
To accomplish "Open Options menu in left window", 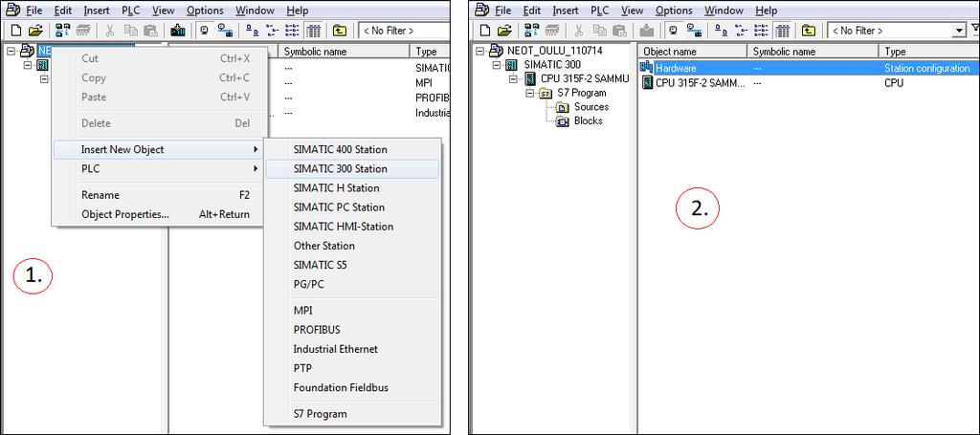I will [205, 11].
